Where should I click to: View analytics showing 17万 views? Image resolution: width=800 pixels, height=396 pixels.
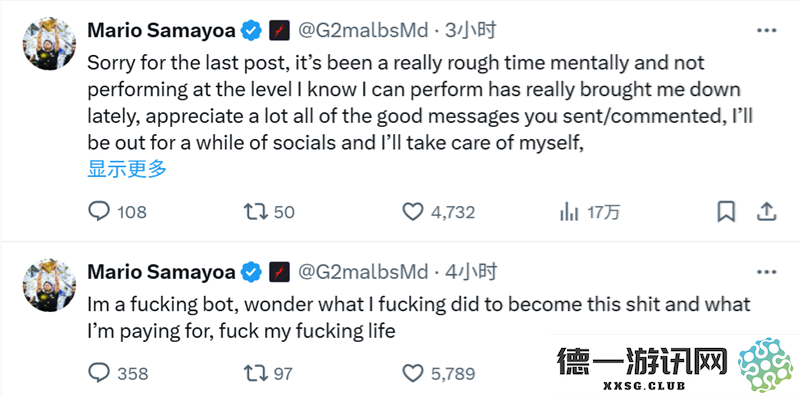pos(590,211)
